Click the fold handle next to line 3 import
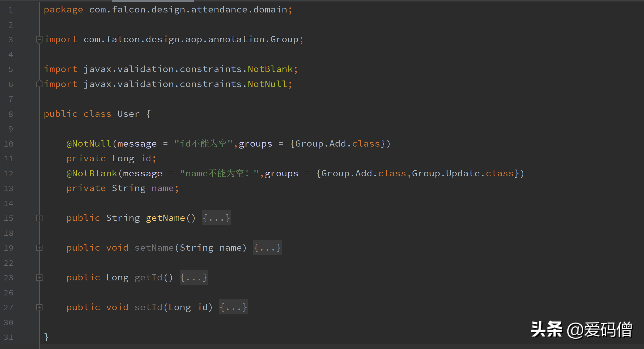 pos(39,40)
